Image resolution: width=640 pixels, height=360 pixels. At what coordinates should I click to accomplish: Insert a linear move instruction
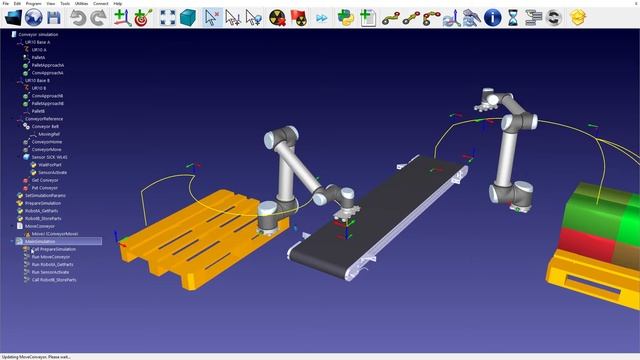click(411, 18)
